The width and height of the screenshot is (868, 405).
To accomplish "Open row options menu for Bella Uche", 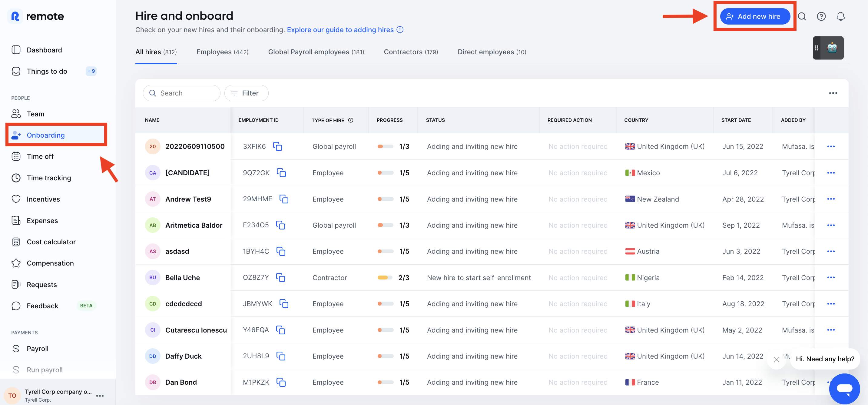I will coord(831,277).
